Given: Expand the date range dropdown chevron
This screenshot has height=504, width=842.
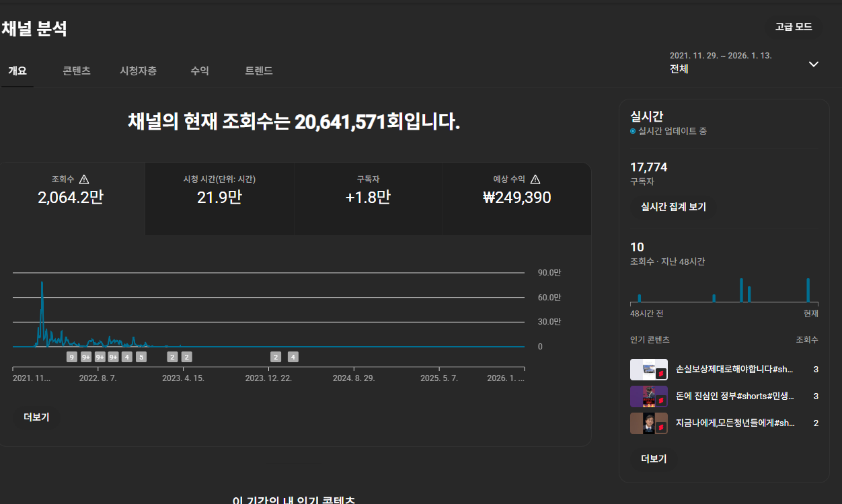Looking at the screenshot, I should pyautogui.click(x=813, y=64).
